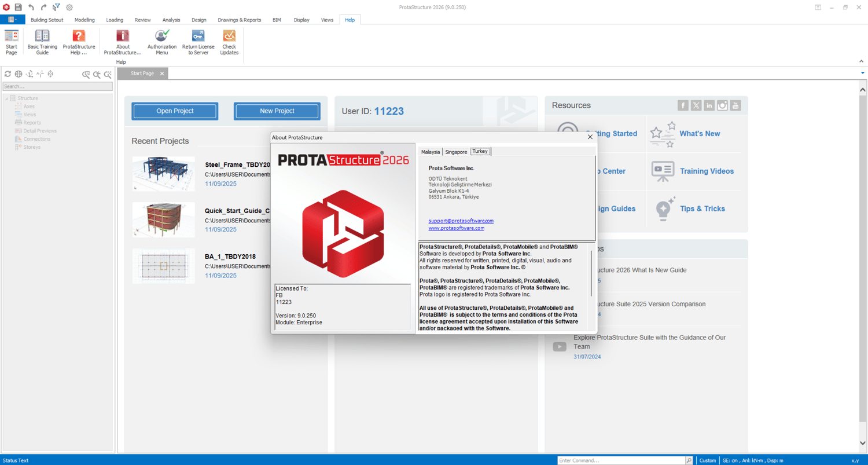Click the Search field in the structure panel
The width and height of the screenshot is (868, 465).
click(x=58, y=86)
